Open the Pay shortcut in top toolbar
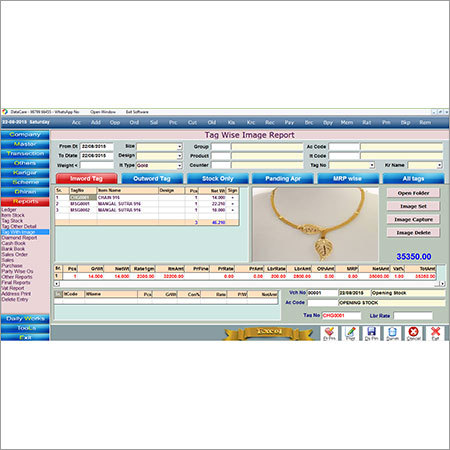Image resolution: width=450 pixels, height=450 pixels. [x=289, y=122]
